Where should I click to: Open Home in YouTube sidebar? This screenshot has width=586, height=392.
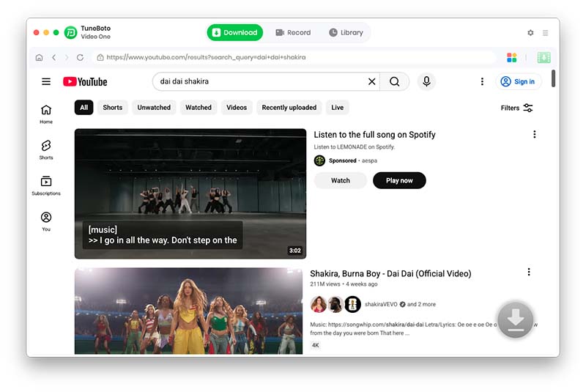[46, 114]
